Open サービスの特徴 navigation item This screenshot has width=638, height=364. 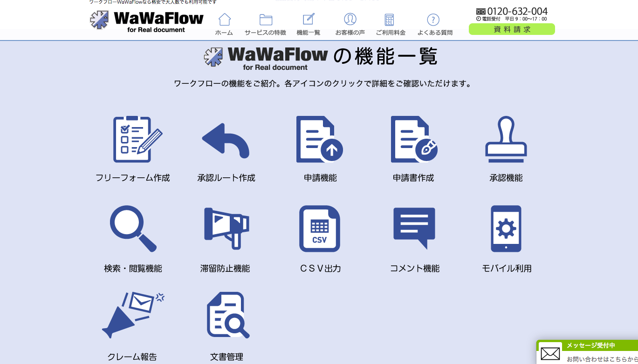click(265, 24)
